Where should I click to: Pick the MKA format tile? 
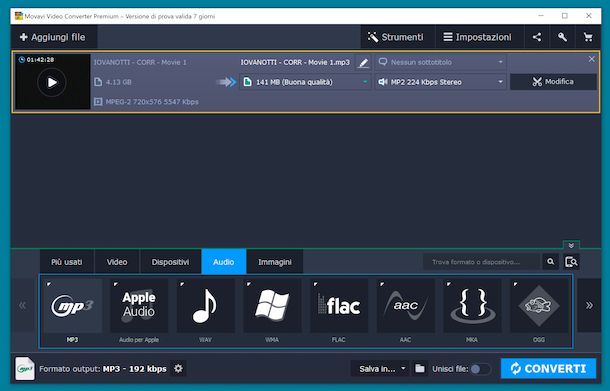[472, 306]
